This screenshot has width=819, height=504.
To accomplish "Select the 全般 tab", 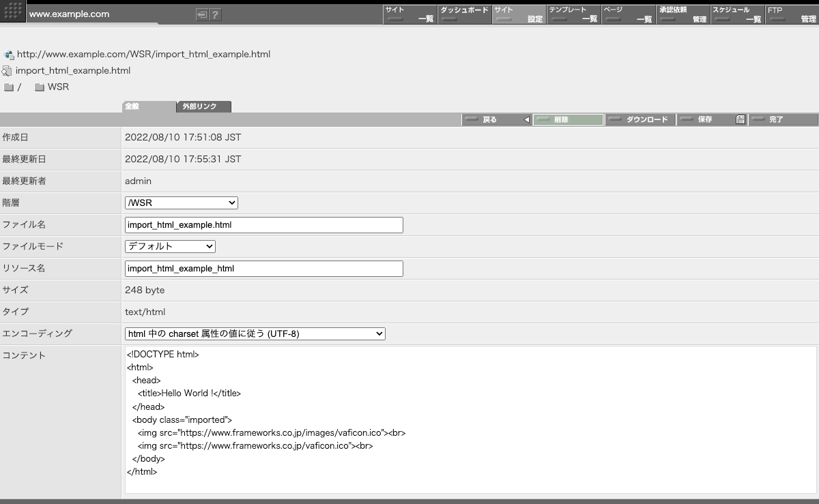I will (149, 107).
